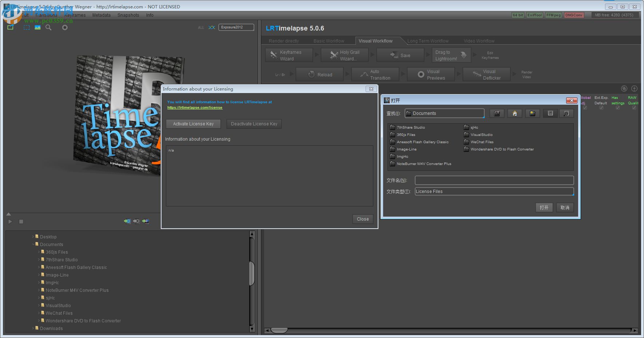Close the licensing information dialog with Close
The width and height of the screenshot is (644, 338).
tap(363, 219)
